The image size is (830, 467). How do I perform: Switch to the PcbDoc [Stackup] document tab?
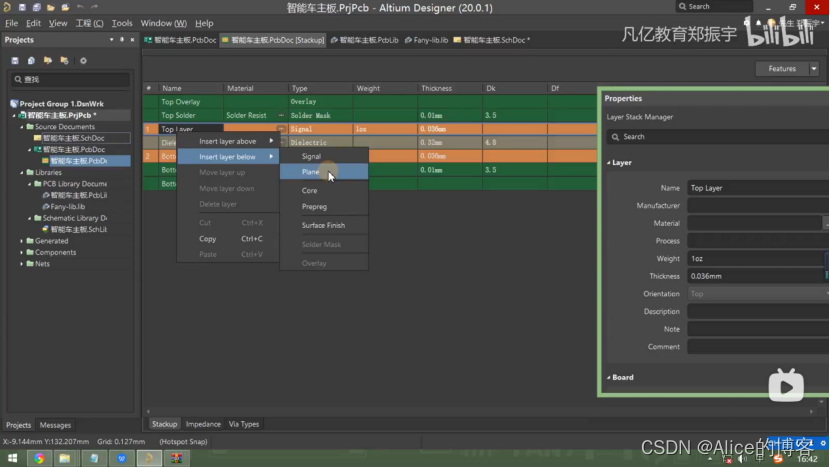(x=273, y=40)
